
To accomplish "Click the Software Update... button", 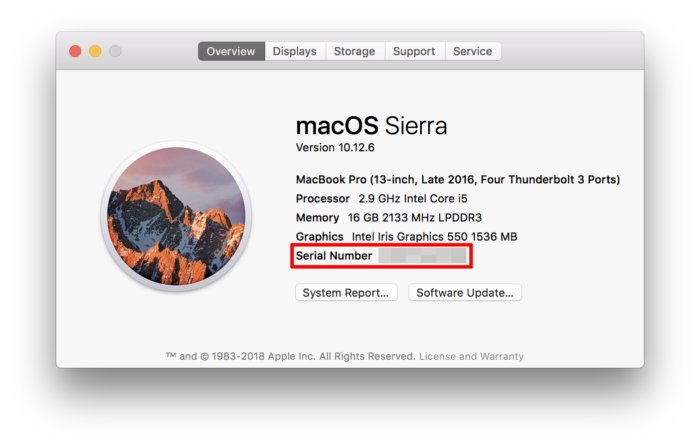I will pyautogui.click(x=465, y=293).
